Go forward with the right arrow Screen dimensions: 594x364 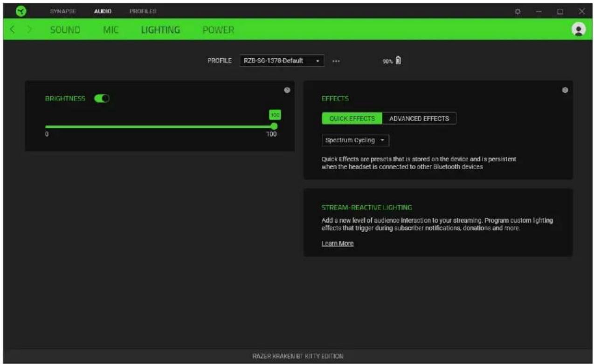29,30
